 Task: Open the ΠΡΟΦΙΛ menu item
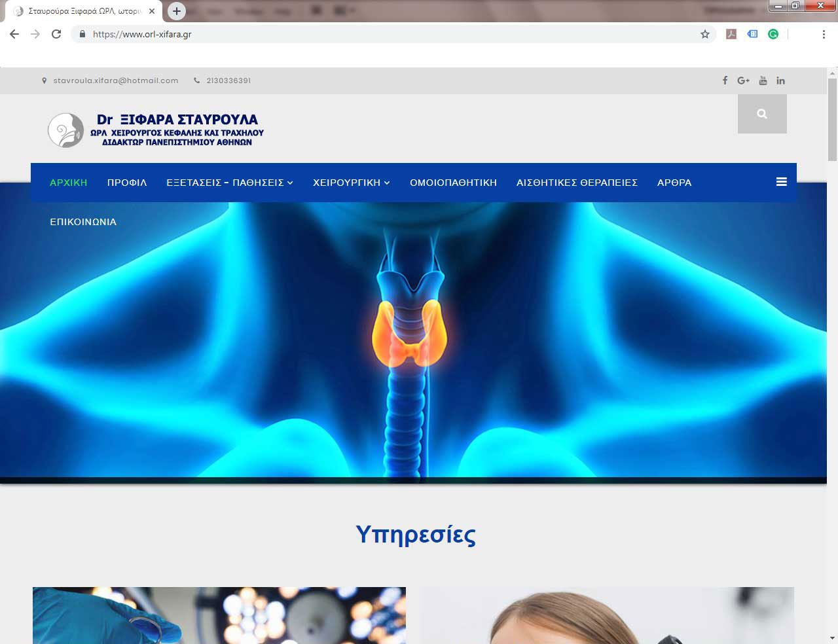coord(127,183)
